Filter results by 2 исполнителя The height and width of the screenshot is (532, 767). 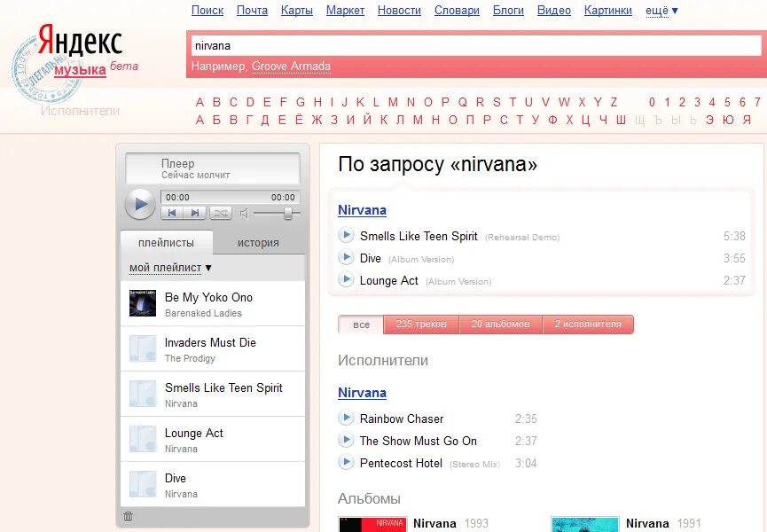coord(588,325)
